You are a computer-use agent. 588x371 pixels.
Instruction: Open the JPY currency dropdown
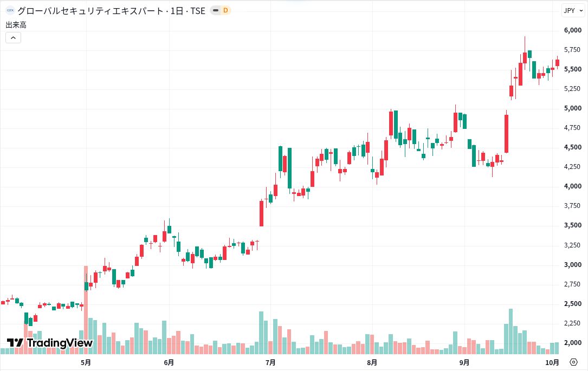click(573, 10)
